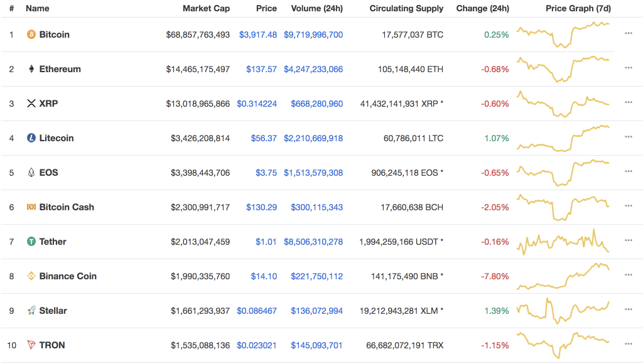View Bitcoin's 7-day price graph
This screenshot has height=364, width=643.
coord(563,35)
